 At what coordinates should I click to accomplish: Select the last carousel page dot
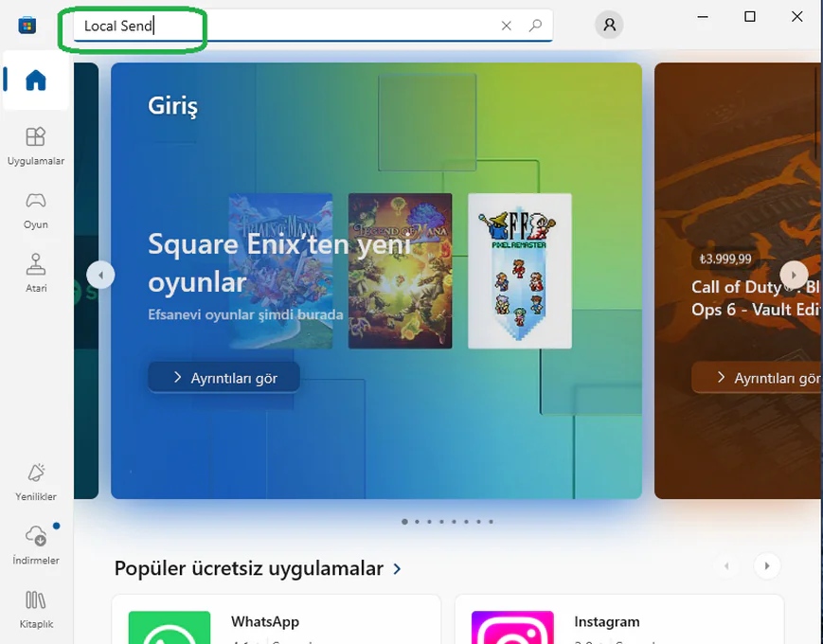pyautogui.click(x=491, y=522)
